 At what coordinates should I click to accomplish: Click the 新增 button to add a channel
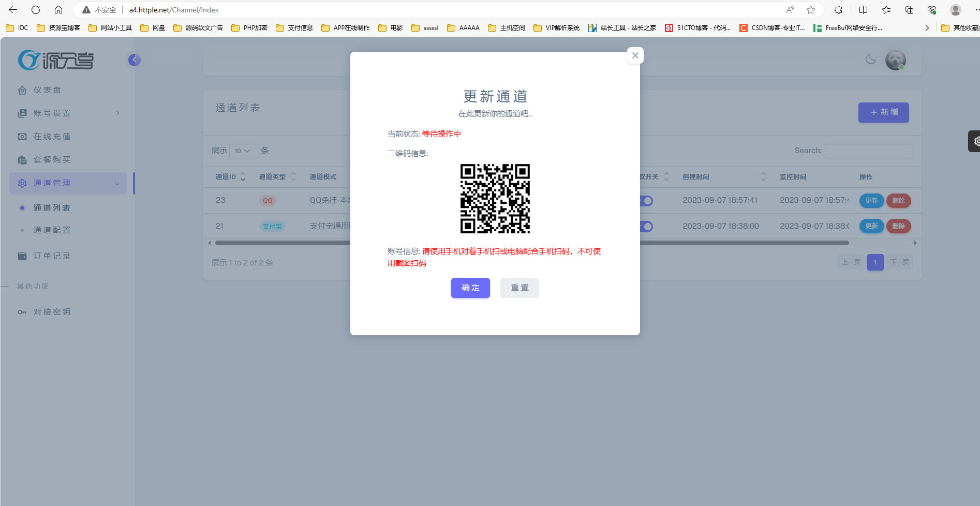click(x=883, y=112)
